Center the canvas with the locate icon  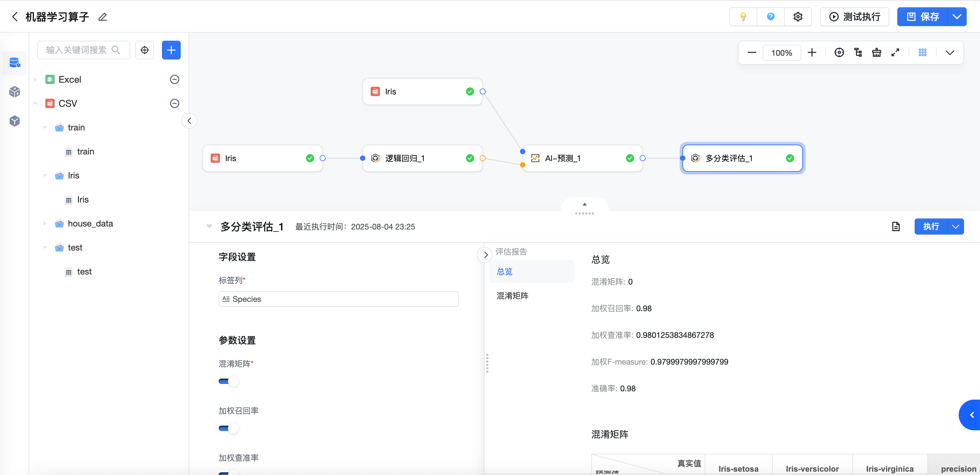pyautogui.click(x=839, y=52)
